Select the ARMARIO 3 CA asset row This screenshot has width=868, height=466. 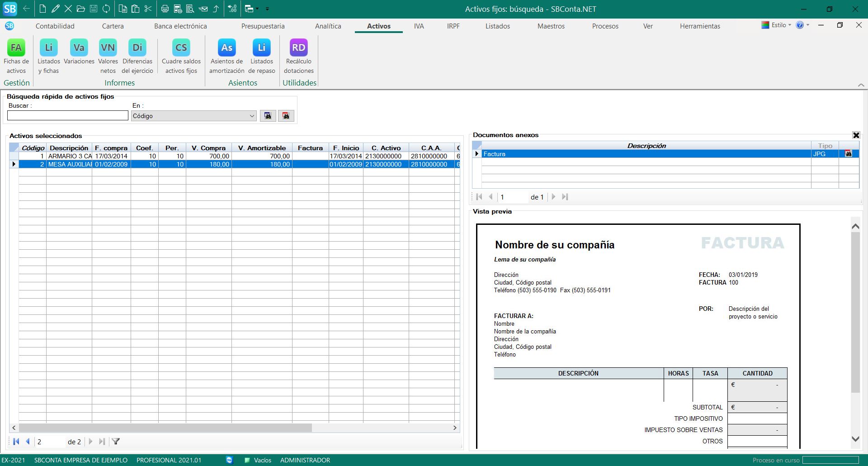click(x=70, y=156)
